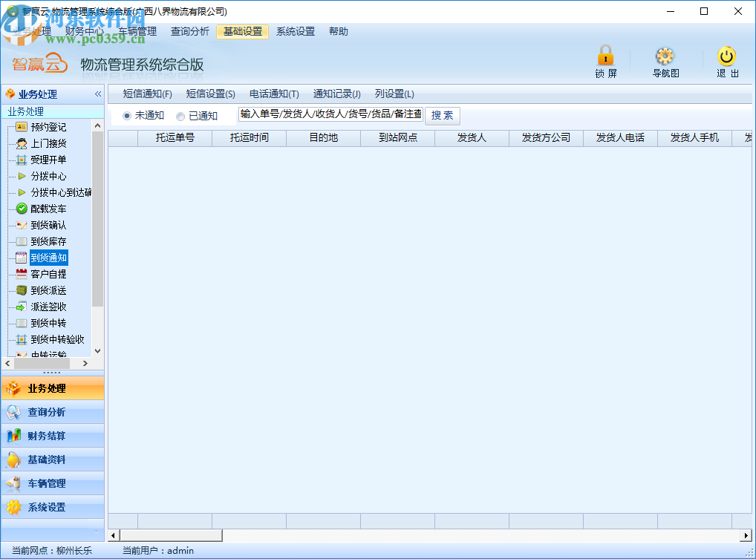
Task: Select the 未通知 radio button
Action: 127,116
